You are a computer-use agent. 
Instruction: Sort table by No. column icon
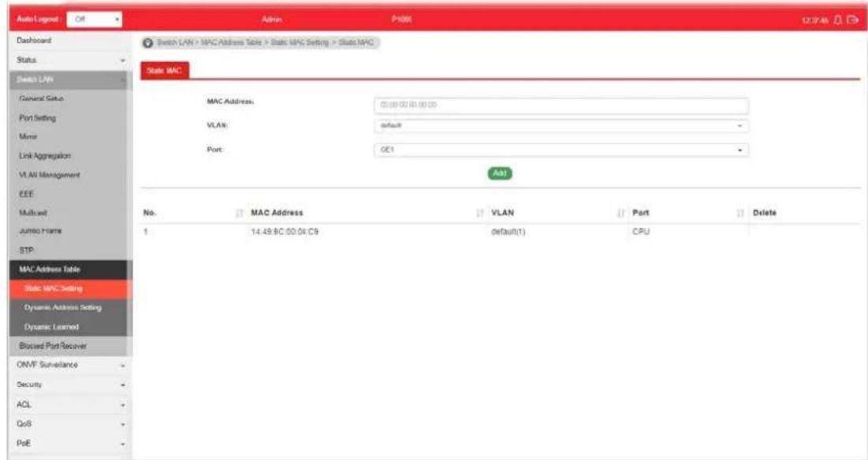[239, 213]
